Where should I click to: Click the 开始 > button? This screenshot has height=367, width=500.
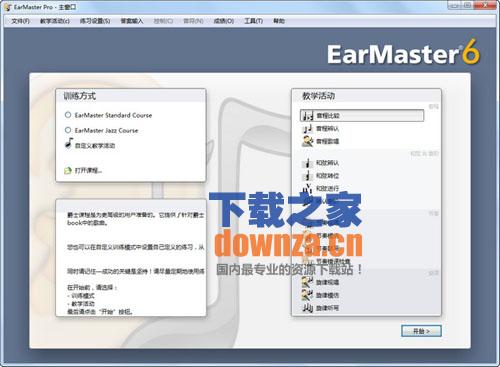tap(421, 331)
